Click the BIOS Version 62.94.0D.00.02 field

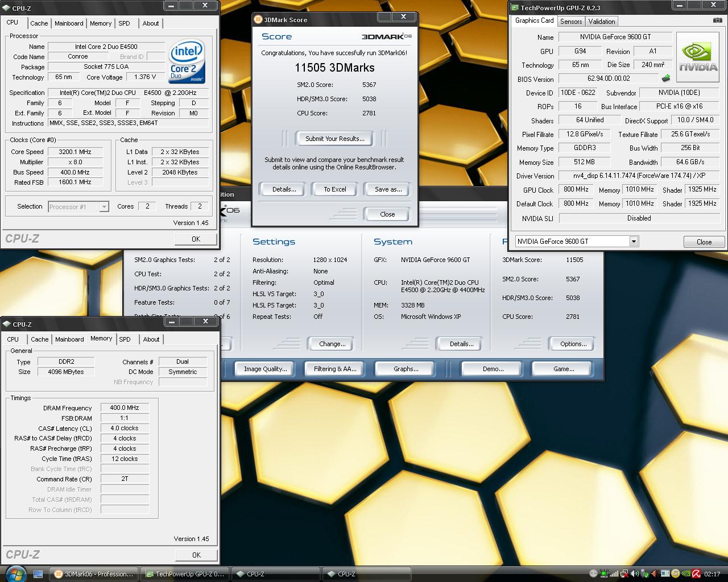pyautogui.click(x=609, y=79)
